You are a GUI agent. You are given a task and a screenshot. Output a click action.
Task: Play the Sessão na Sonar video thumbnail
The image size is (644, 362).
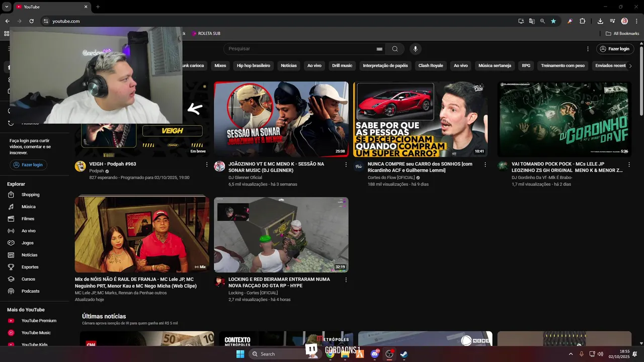tap(281, 119)
